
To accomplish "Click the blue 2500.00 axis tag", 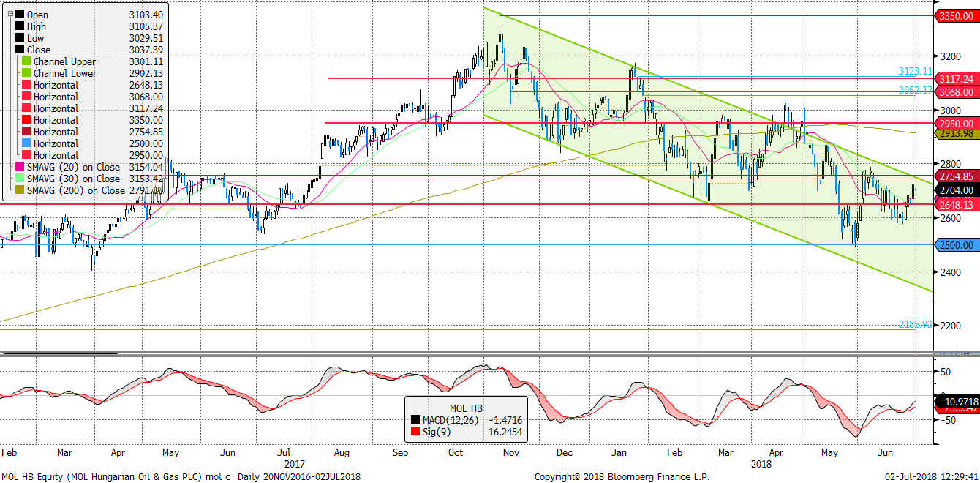I will [x=957, y=245].
